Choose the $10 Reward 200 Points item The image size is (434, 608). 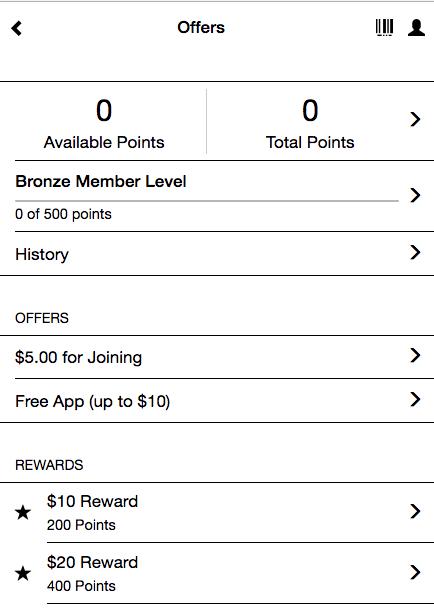pyautogui.click(x=217, y=513)
